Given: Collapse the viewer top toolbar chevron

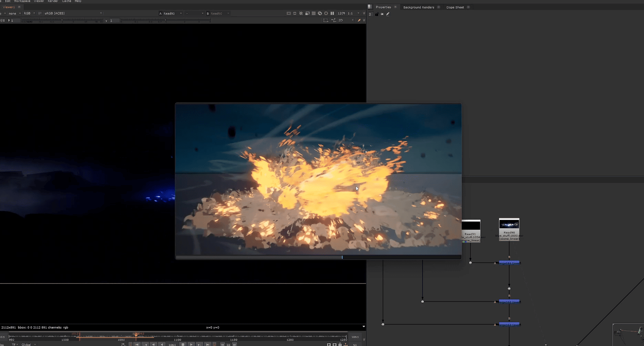Looking at the screenshot, I should [364, 13].
